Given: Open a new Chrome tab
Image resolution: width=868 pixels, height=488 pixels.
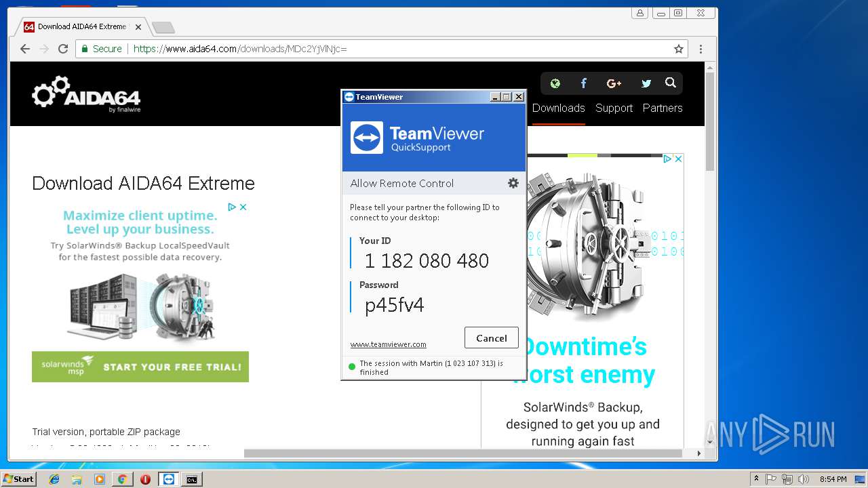Looking at the screenshot, I should (x=163, y=27).
